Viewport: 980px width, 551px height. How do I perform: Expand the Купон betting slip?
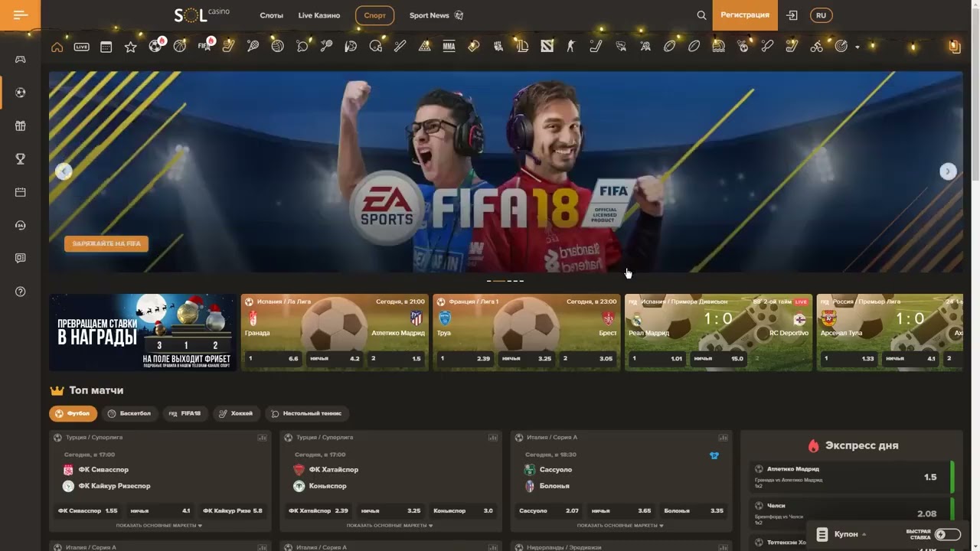pyautogui.click(x=841, y=534)
